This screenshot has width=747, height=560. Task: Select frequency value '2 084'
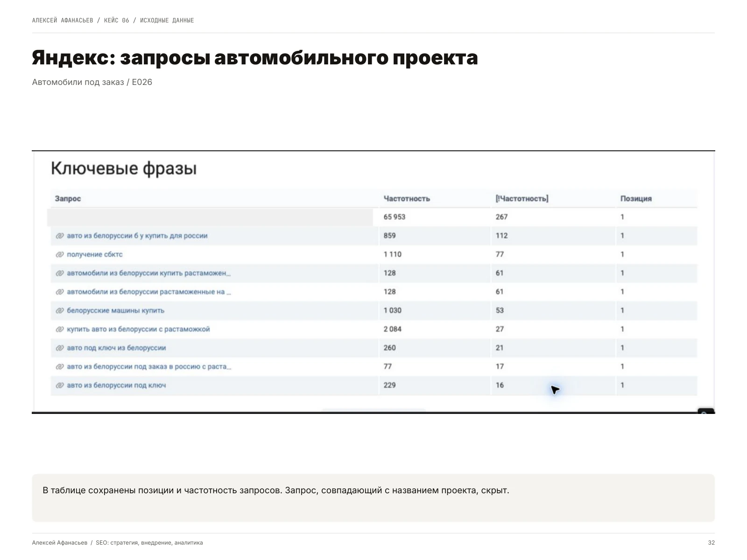(393, 329)
